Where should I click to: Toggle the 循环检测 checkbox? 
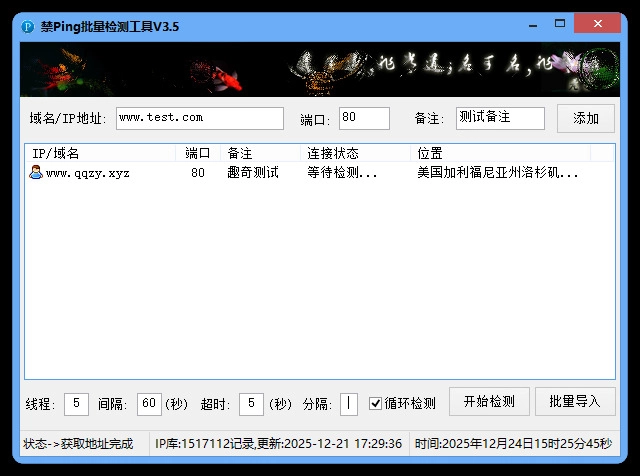(376, 404)
